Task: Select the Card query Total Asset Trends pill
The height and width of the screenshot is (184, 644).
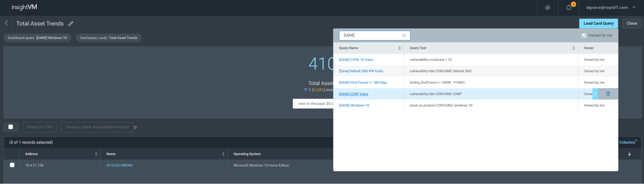Action: pyautogui.click(x=109, y=38)
